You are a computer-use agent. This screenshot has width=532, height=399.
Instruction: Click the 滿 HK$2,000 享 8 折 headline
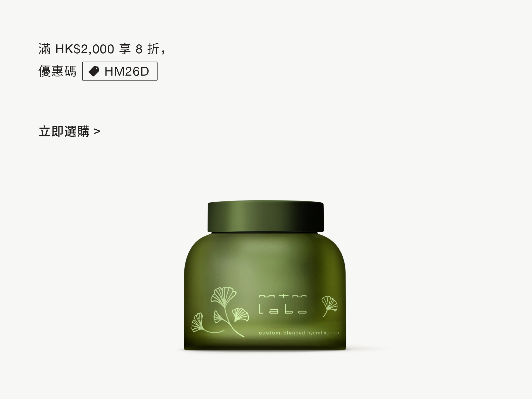coord(102,49)
